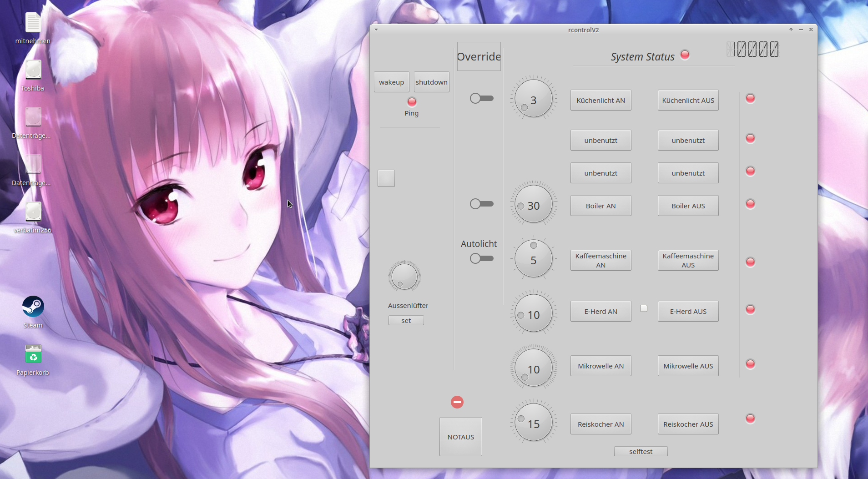Click the rcontrolV2 title bar text
The image size is (868, 479).
(583, 30)
